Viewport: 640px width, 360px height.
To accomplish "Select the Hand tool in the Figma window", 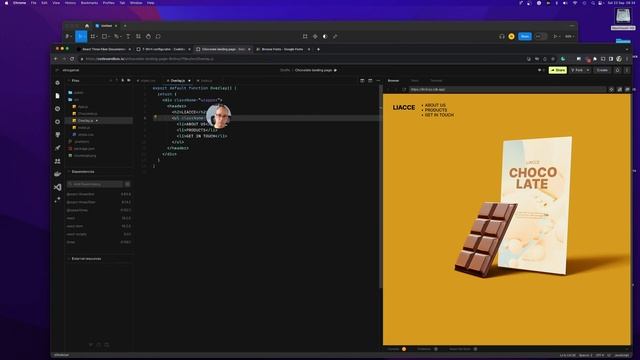I will coord(148,36).
